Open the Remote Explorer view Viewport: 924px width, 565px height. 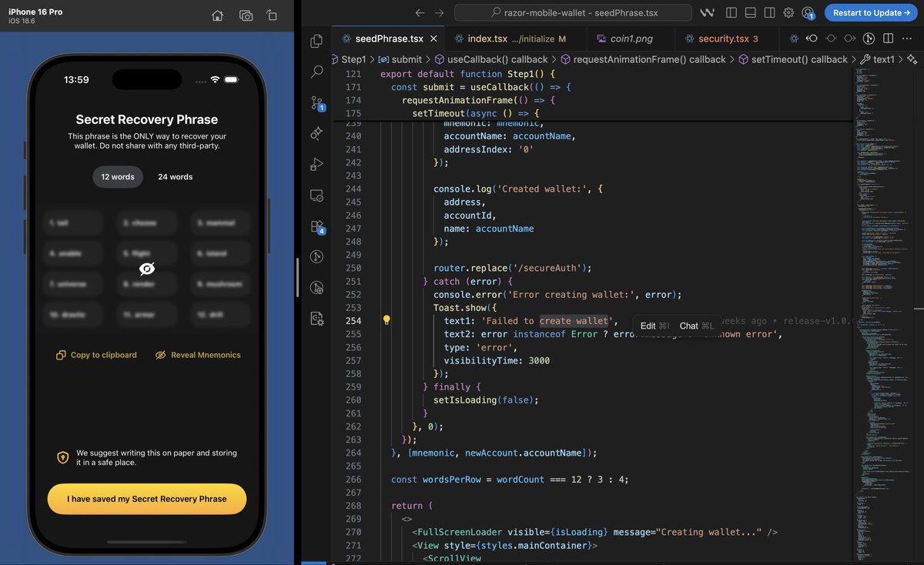click(x=316, y=195)
